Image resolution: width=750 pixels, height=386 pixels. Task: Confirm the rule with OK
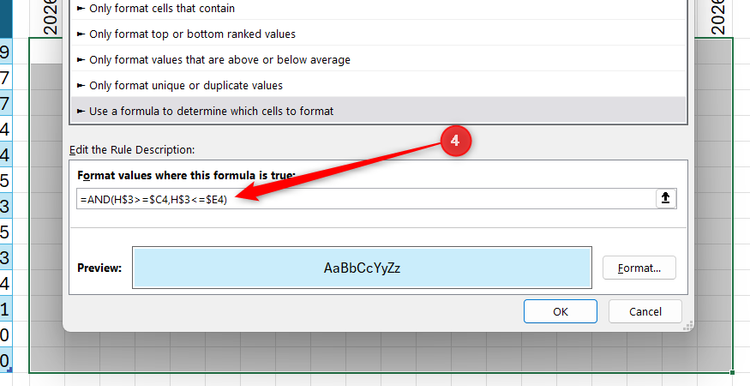coord(560,312)
